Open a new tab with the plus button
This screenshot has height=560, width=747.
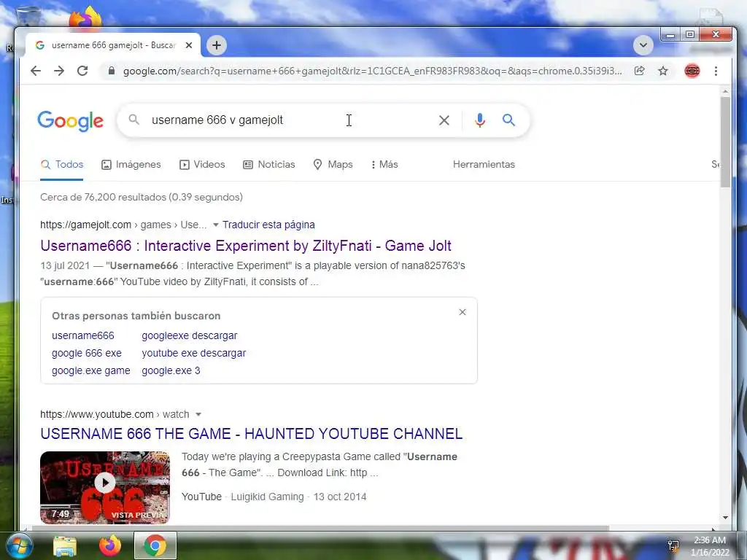click(x=216, y=45)
